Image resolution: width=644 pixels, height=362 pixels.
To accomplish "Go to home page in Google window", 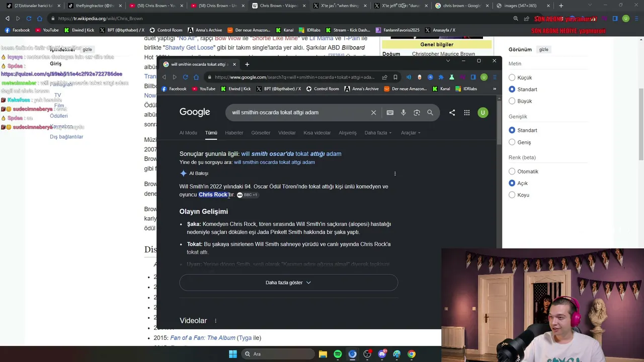I will coord(196,77).
